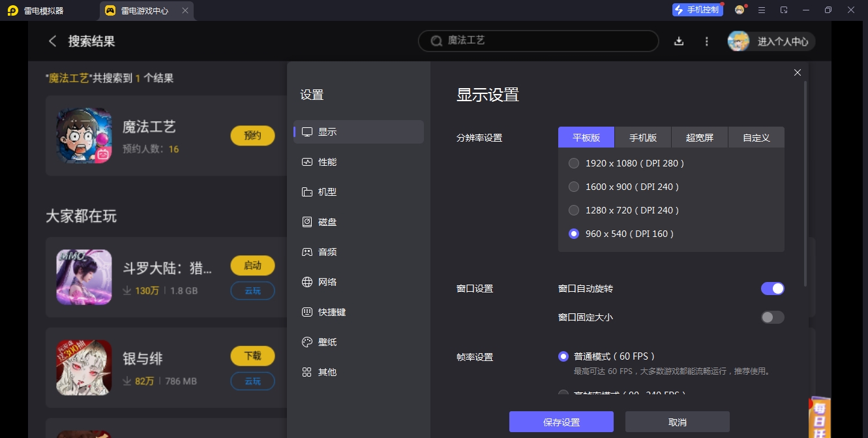868x438 pixels.
Task: Open 磁盘 settings in the sidebar
Action: click(359, 222)
